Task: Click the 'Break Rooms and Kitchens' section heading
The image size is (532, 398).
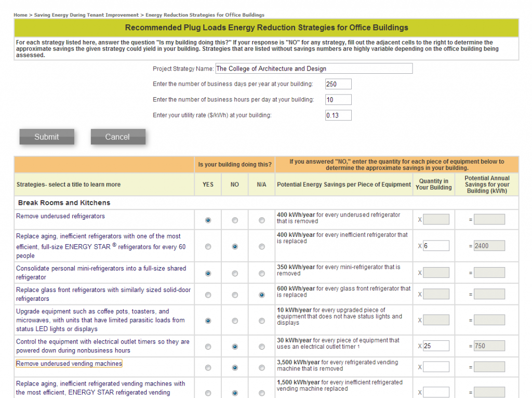Action: [64, 203]
